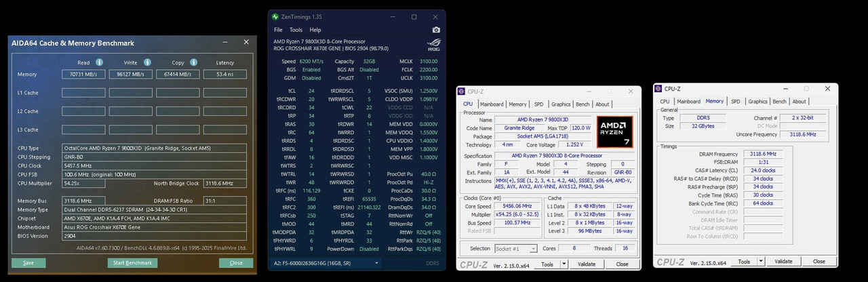Expand Socket #1 selection dropdown in CPU-Z

pos(534,249)
